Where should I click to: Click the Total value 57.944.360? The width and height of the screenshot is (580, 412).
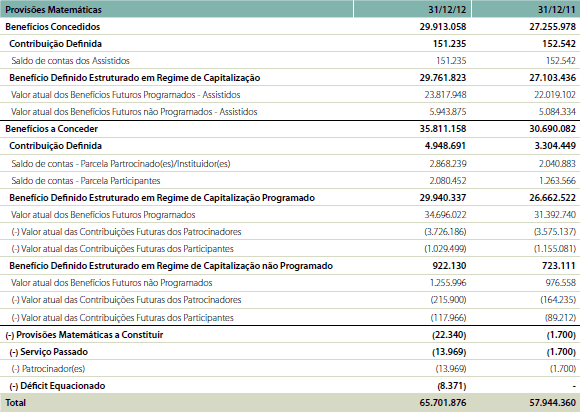tap(552, 402)
